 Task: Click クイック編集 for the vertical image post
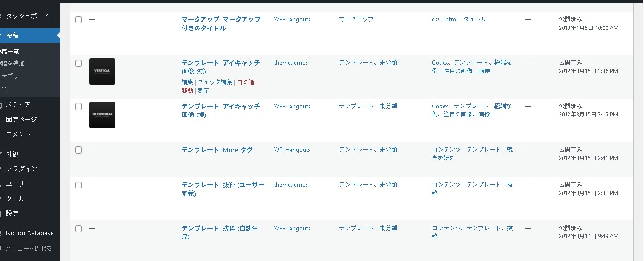click(215, 82)
